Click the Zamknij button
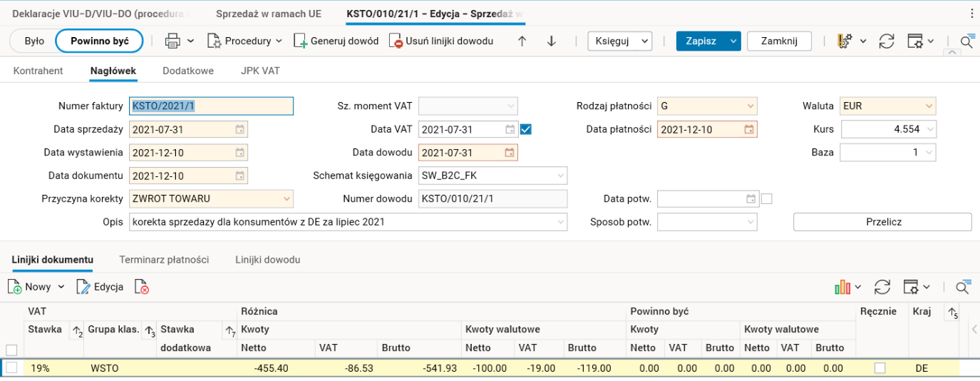 coord(778,41)
